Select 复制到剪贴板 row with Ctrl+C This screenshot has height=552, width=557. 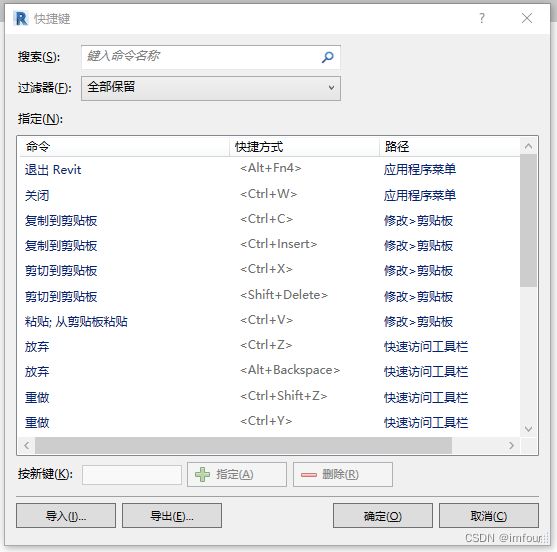pyautogui.click(x=269, y=220)
